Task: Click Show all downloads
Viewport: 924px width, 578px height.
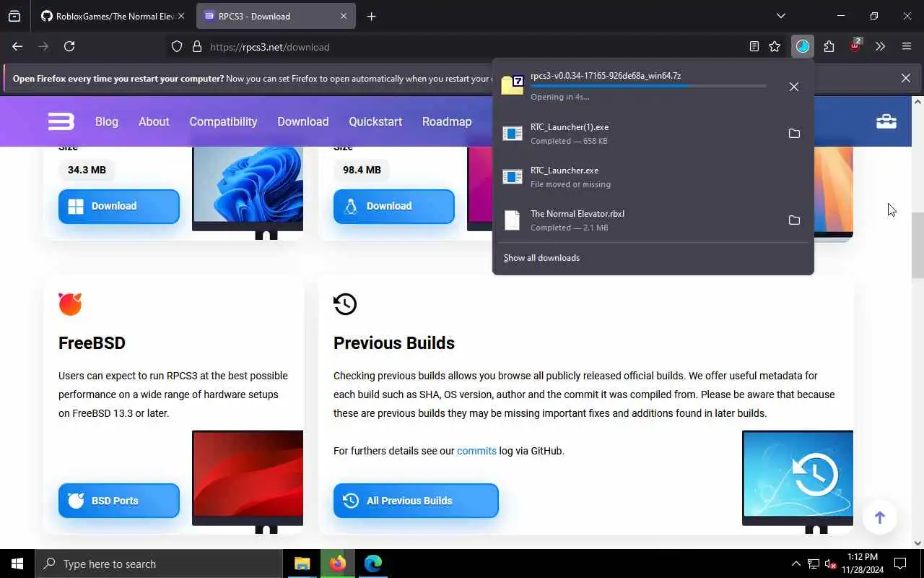Action: point(541,258)
